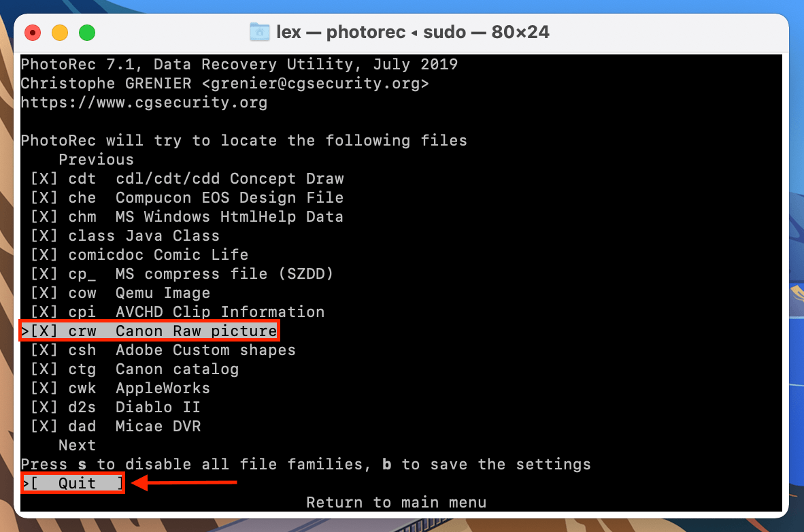Click 'PhotoRec will try to locate' line
This screenshot has height=532, width=804.
coord(244,141)
